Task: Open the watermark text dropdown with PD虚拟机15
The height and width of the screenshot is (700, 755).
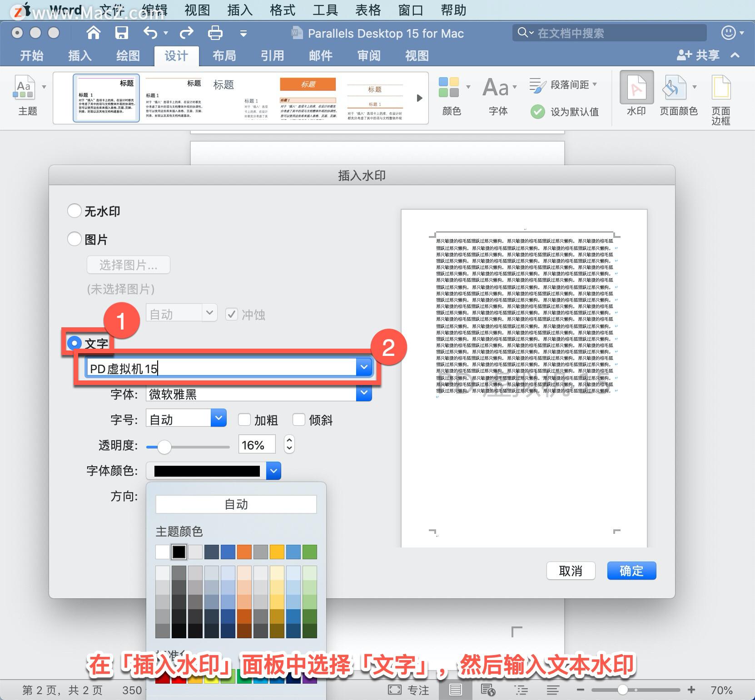Action: pyautogui.click(x=363, y=367)
